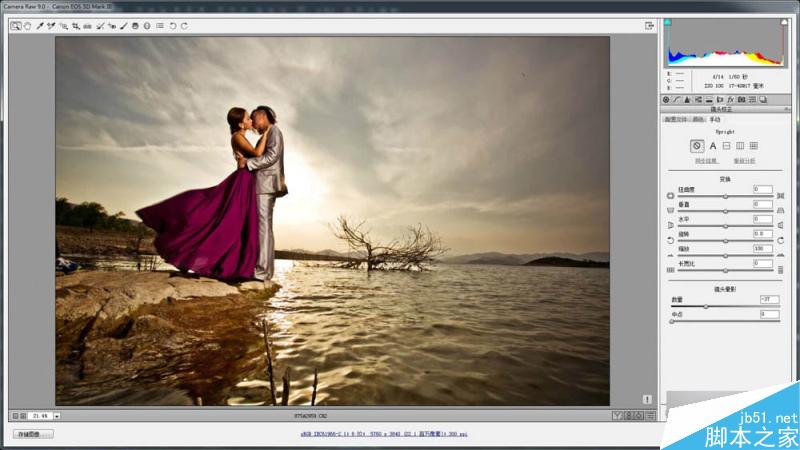The width and height of the screenshot is (800, 450).
Task: Switch to the 配置文件 (Profile) tab
Action: point(676,119)
